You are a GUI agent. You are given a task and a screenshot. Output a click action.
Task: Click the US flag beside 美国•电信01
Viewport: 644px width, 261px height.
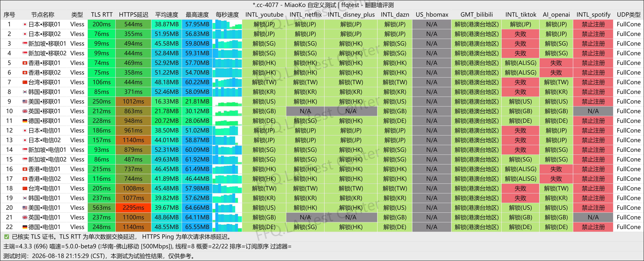coord(25,208)
